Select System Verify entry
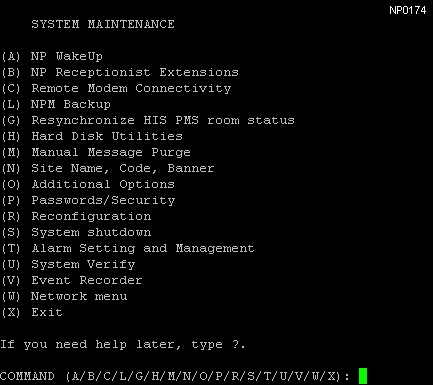Viewport: 433px width, 385px height. point(68,264)
